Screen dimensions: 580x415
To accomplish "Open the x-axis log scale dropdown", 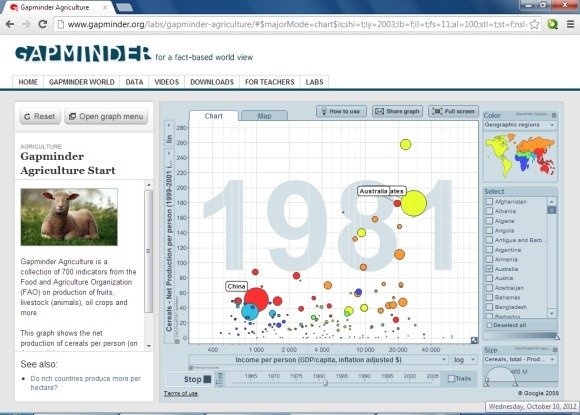I will pyautogui.click(x=464, y=360).
